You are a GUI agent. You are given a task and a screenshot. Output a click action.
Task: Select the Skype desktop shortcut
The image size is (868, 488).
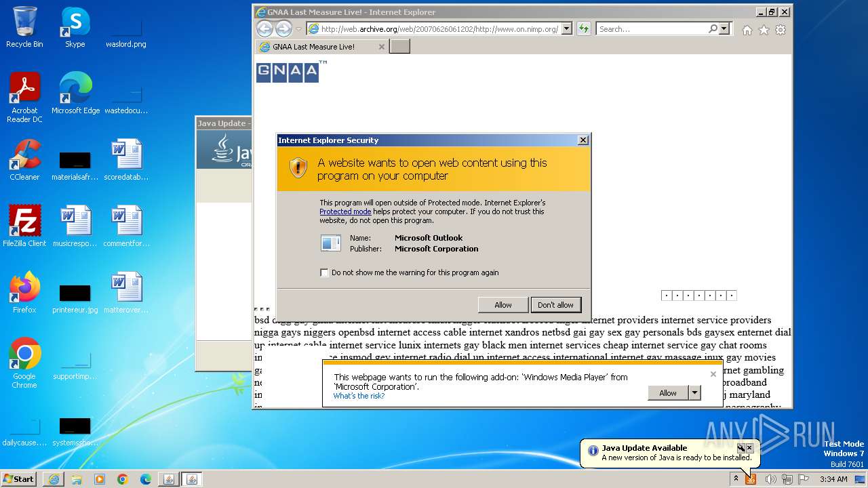tap(75, 28)
